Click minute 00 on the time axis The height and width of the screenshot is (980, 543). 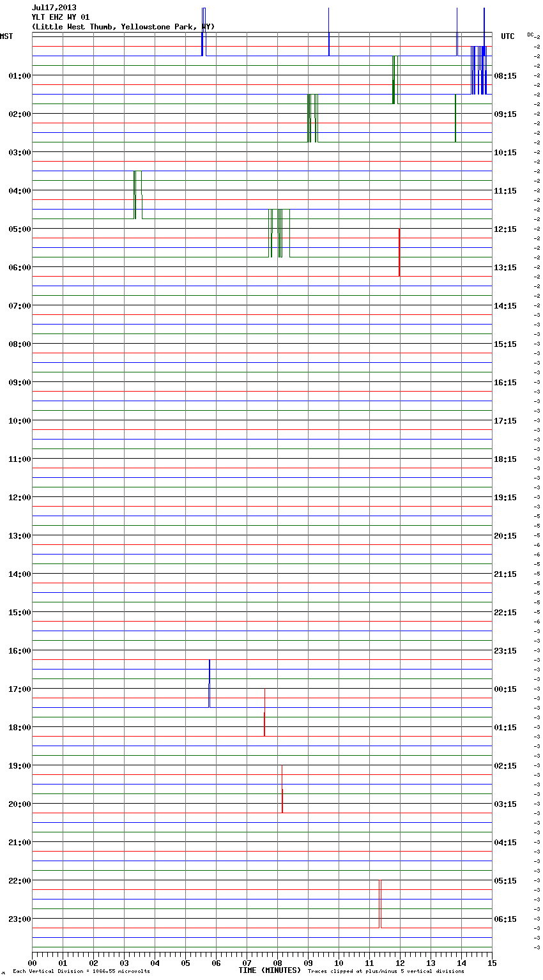point(32,963)
